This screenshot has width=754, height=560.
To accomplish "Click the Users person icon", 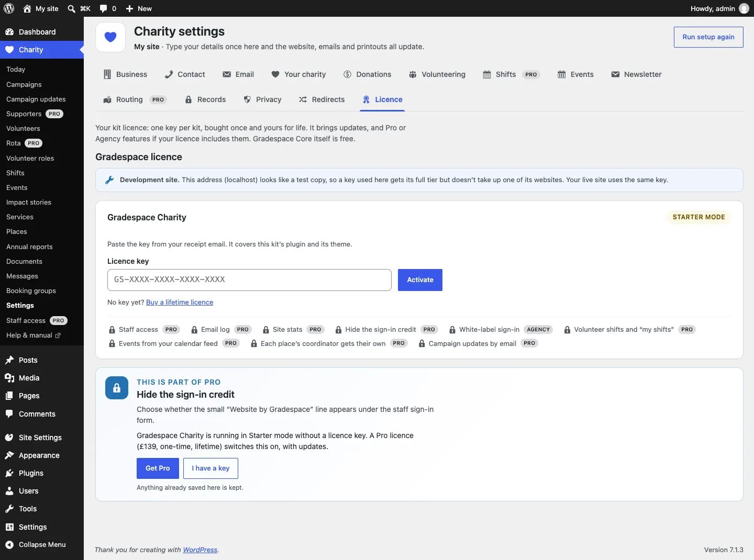I will click(x=9, y=491).
